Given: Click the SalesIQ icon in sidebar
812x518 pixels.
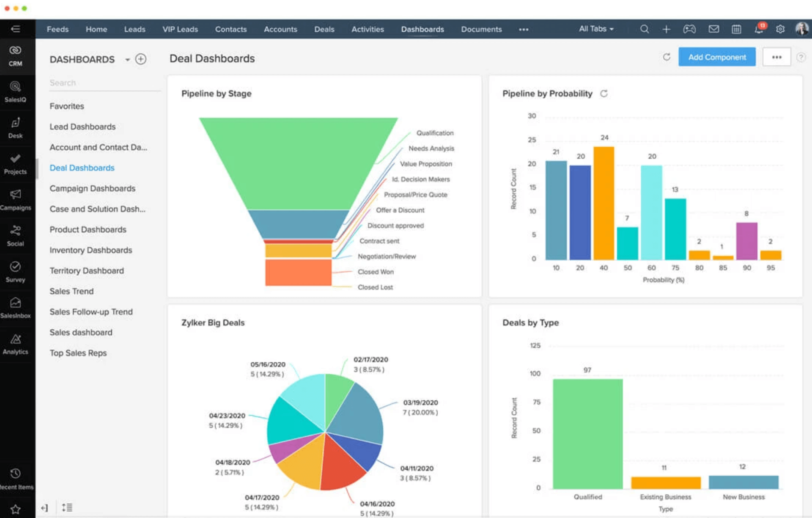Looking at the screenshot, I should pyautogui.click(x=16, y=86).
